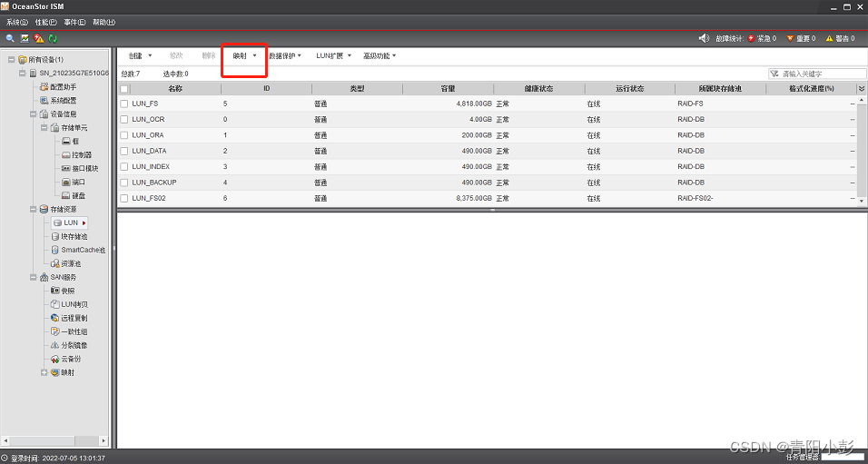This screenshot has height=464, width=868.
Task: Open 系统配置 in the device tree
Action: pyautogui.click(x=58, y=100)
